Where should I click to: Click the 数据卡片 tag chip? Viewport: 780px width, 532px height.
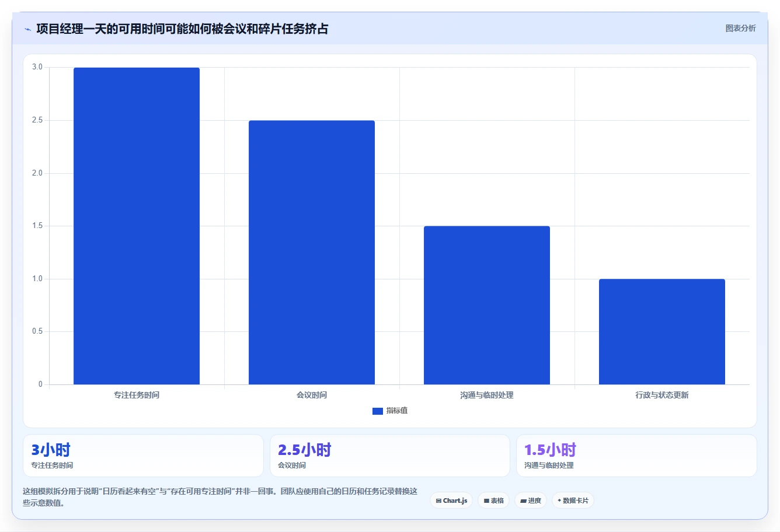point(573,501)
